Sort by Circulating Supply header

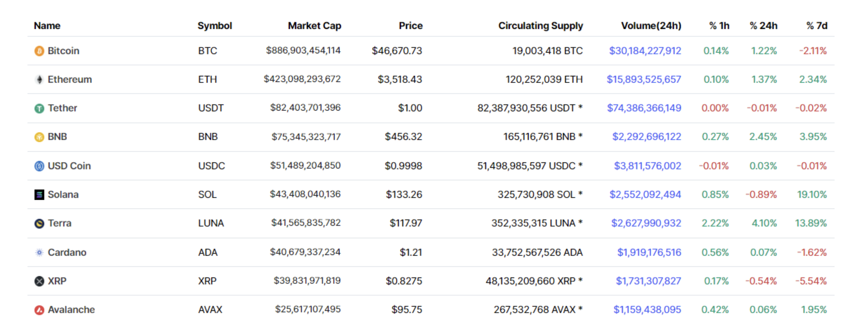[x=540, y=26]
